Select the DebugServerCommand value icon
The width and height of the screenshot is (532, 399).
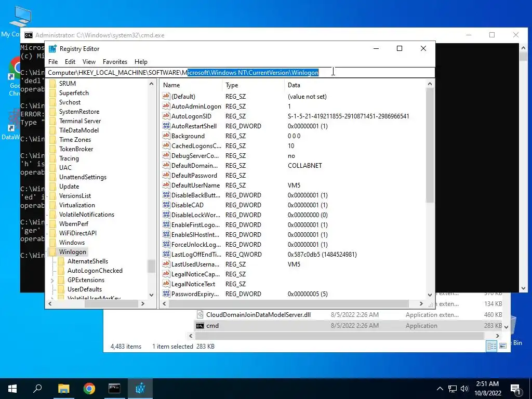coord(166,155)
